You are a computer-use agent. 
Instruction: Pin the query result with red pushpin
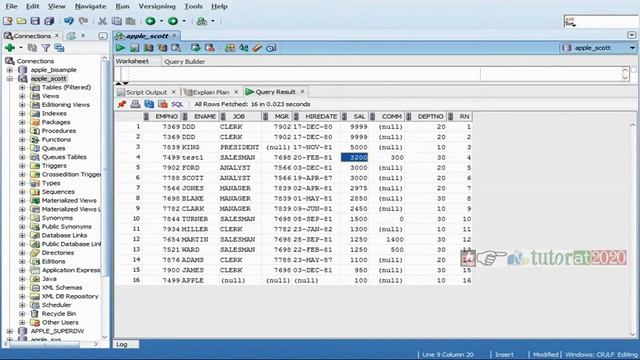[122, 104]
